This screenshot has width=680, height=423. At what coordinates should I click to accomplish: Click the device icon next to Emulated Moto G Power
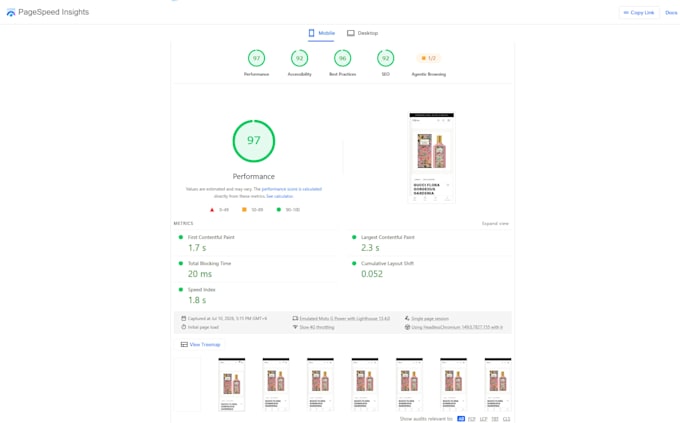click(x=295, y=318)
